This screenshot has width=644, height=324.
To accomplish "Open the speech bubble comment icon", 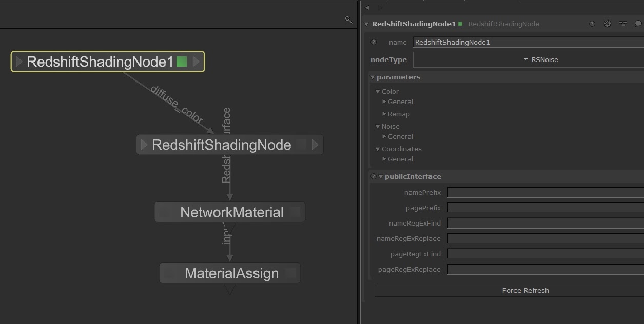I will click(x=638, y=24).
